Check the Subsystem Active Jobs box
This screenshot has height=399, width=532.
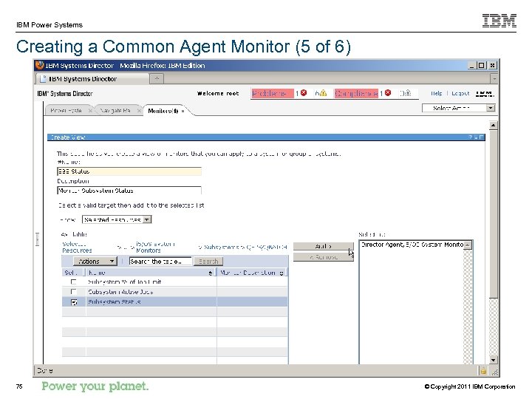73,291
